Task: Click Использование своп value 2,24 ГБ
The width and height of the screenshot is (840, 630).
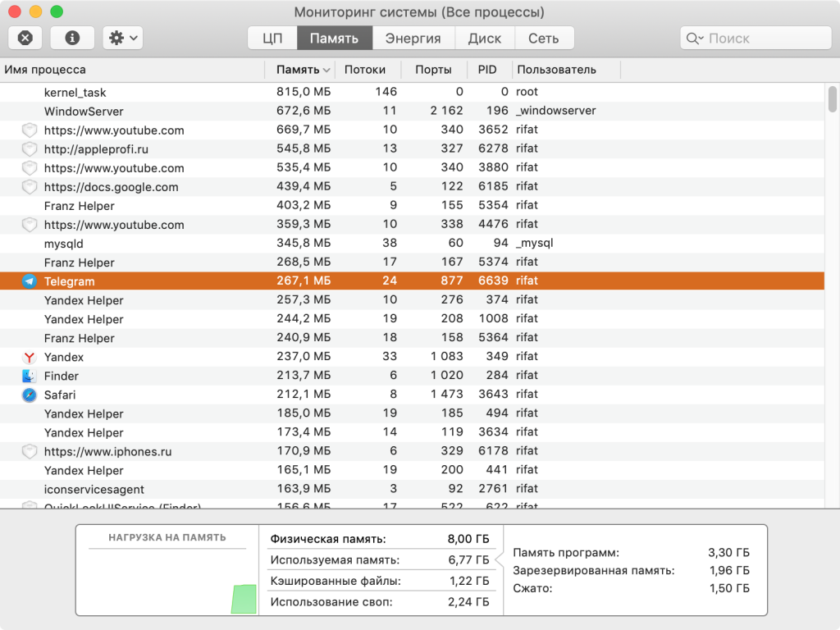Action: tap(468, 602)
